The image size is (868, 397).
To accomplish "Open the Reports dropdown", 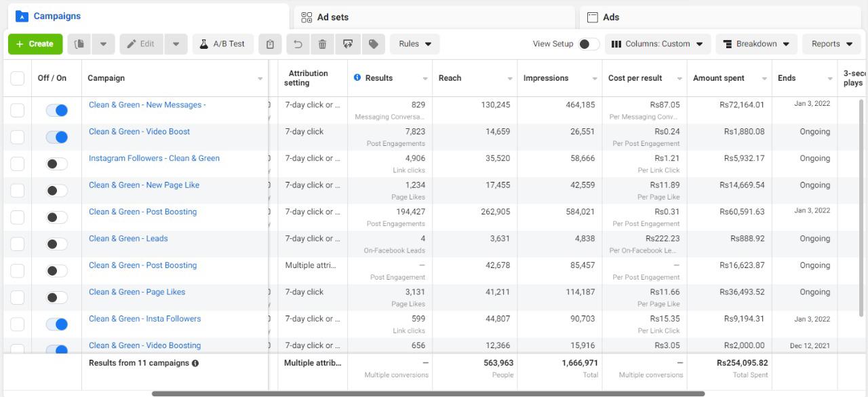I will point(832,44).
